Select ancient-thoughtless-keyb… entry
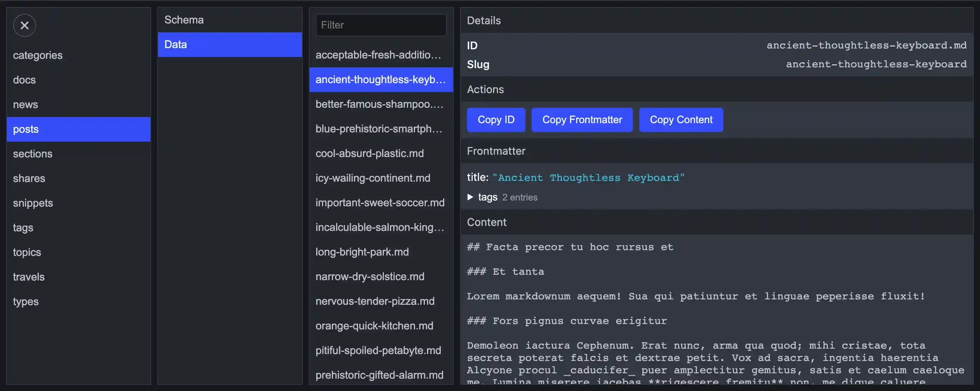The width and height of the screenshot is (980, 391). (381, 80)
